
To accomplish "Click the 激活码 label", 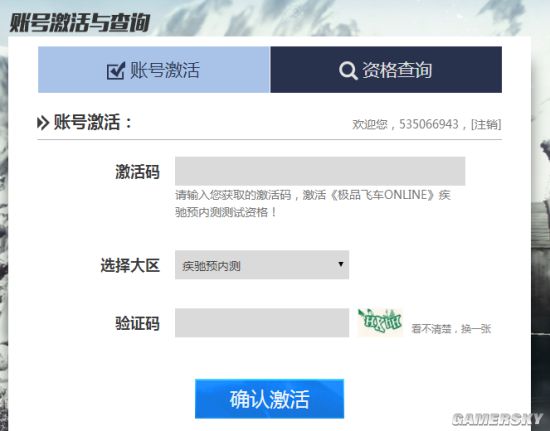I will coord(138,172).
